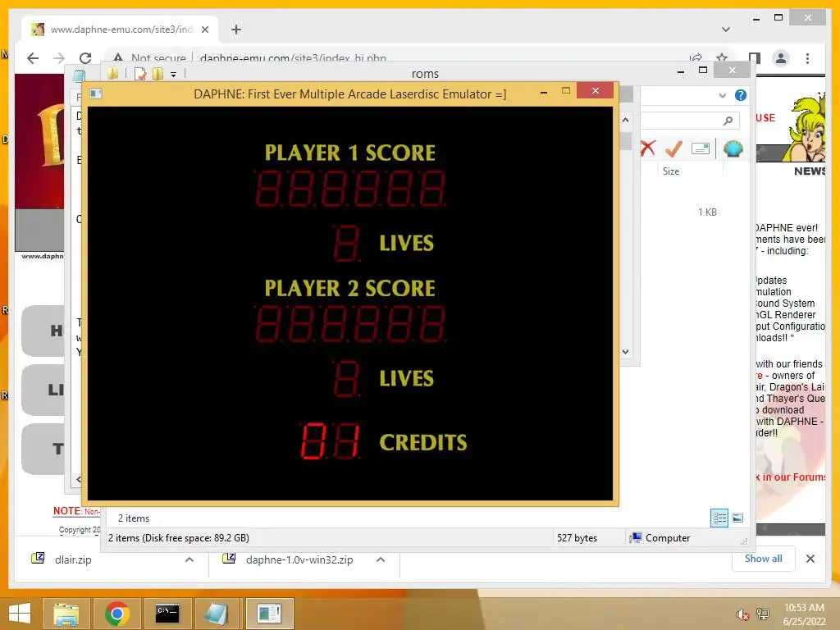Open the Customize Quick Access Toolbar dropdown in roms
Image resolution: width=840 pixels, height=630 pixels.
pos(174,75)
